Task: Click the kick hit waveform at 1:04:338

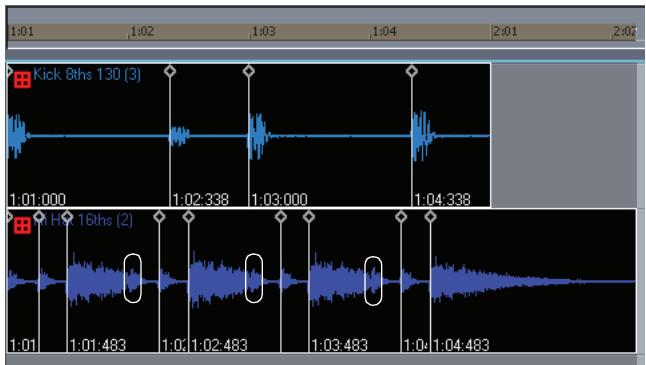Action: coord(423,136)
